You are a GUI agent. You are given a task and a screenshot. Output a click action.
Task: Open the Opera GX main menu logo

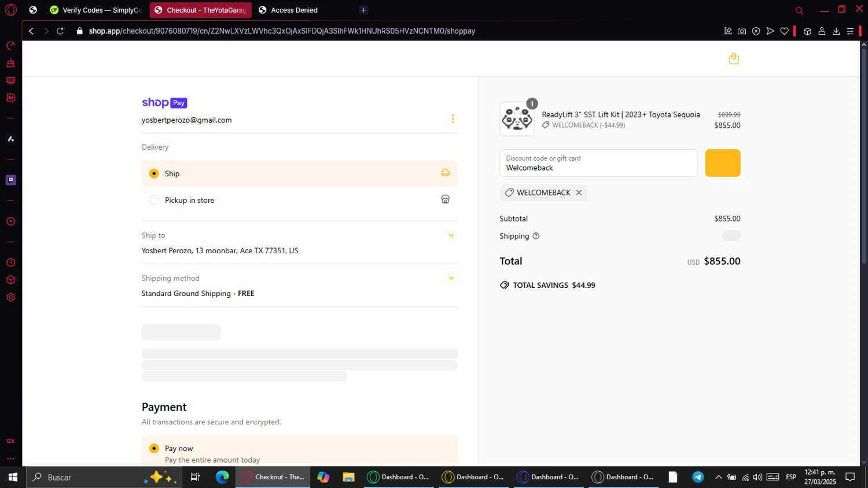(11, 10)
